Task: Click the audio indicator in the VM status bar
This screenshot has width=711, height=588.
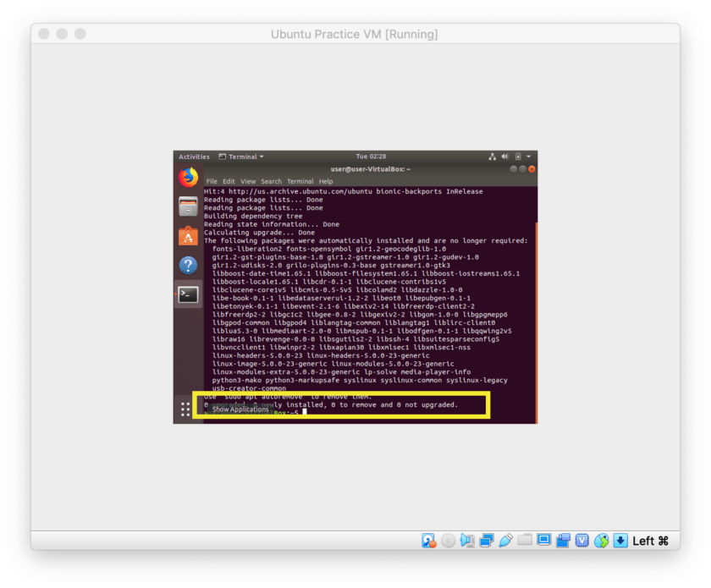Action: click(467, 541)
